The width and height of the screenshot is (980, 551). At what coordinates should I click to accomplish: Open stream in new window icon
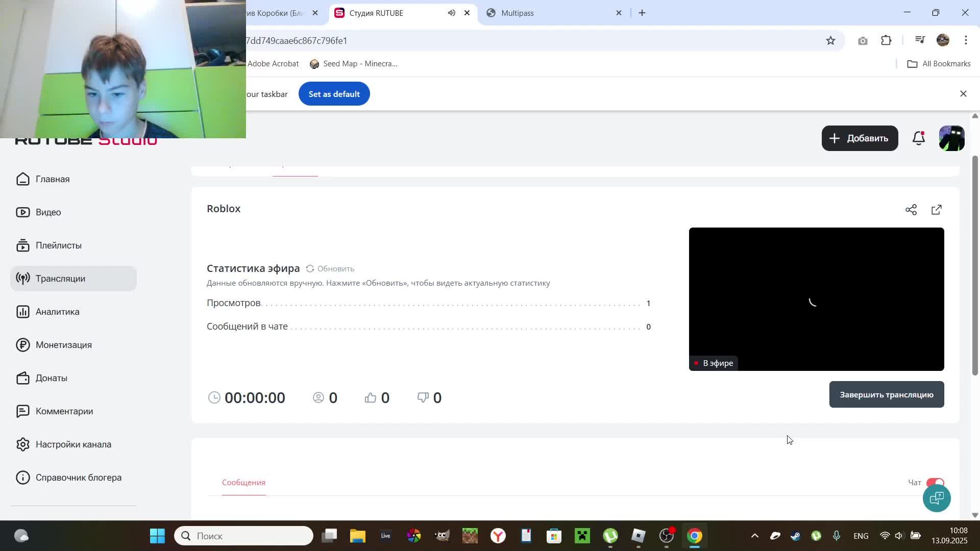pyautogui.click(x=937, y=210)
